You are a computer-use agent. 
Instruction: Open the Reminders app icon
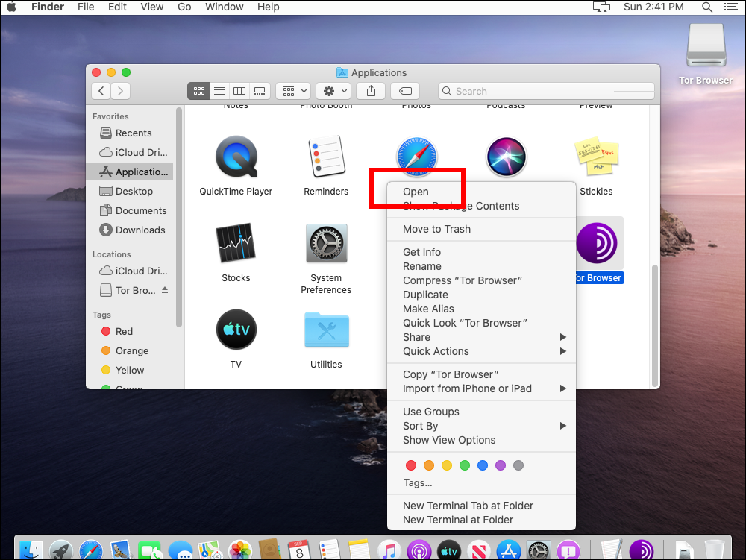pyautogui.click(x=326, y=156)
